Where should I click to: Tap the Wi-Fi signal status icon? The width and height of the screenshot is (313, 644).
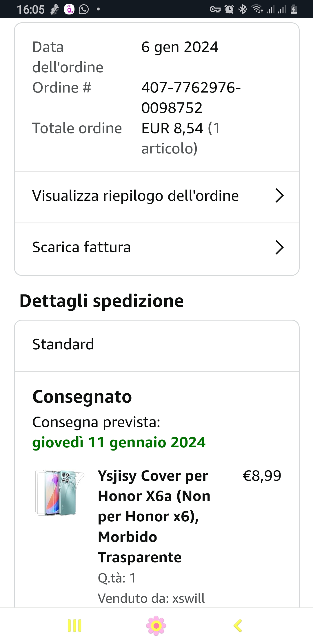(x=257, y=9)
